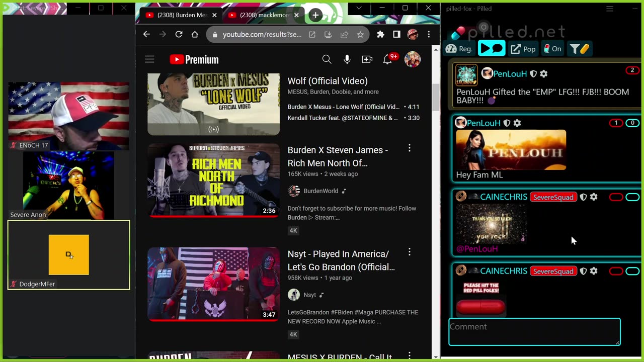Click shield on CAINECHRIS red pill message
Viewport: 644px width, 362px height.
(x=583, y=271)
